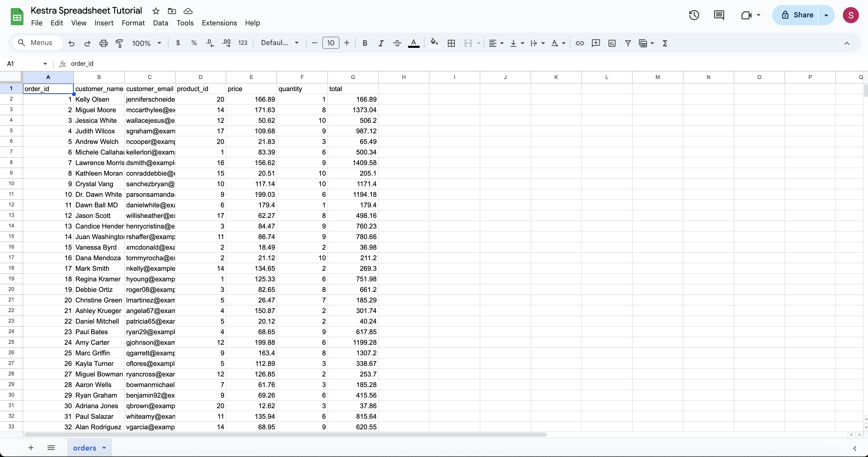
Task: Apply italic formatting
Action: pyautogui.click(x=381, y=43)
